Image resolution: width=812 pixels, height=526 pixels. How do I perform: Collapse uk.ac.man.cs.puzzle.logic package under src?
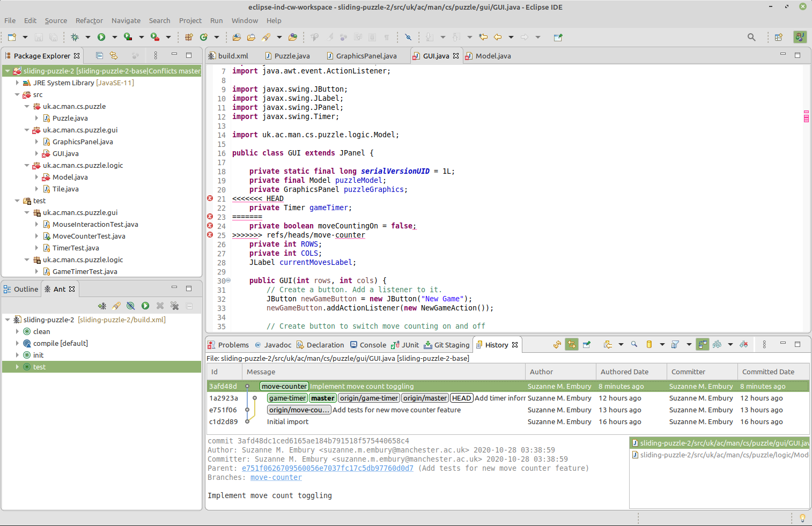[27, 165]
